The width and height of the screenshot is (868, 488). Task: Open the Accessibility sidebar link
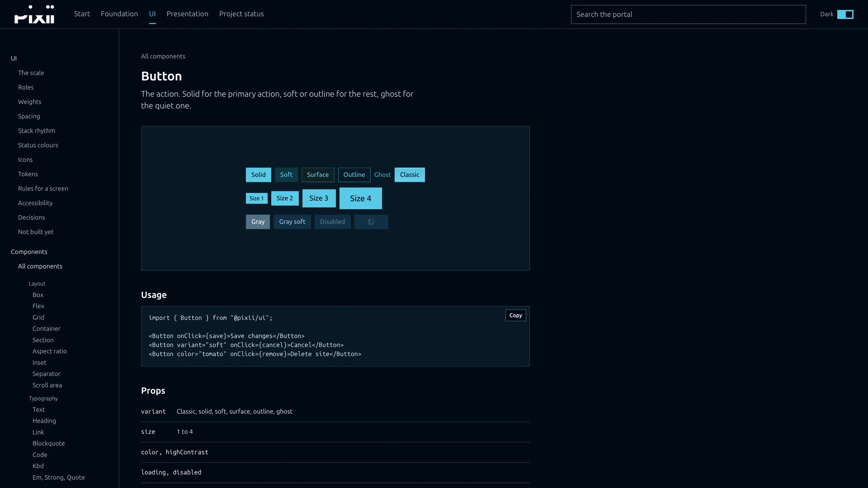click(x=35, y=203)
